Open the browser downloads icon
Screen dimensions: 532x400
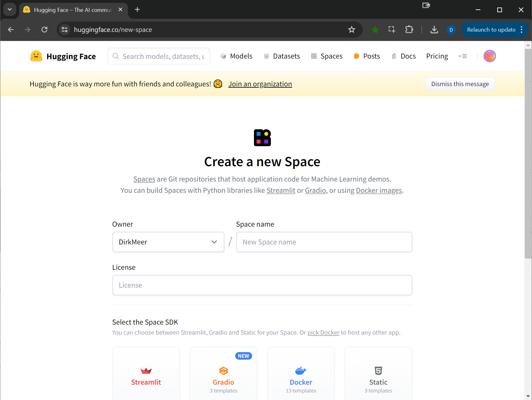[434, 30]
